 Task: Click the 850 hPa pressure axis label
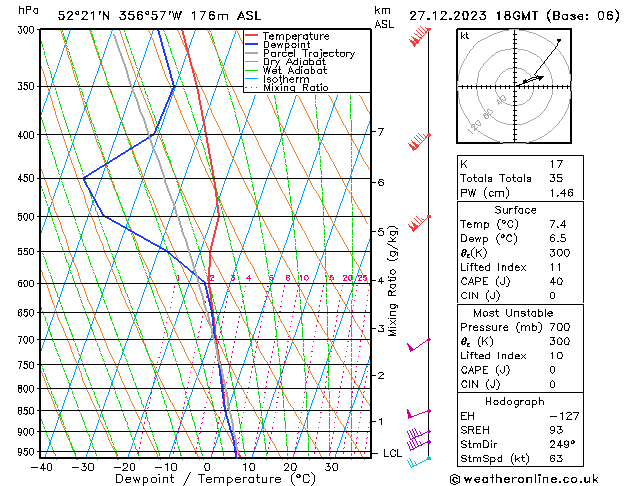[26, 411]
